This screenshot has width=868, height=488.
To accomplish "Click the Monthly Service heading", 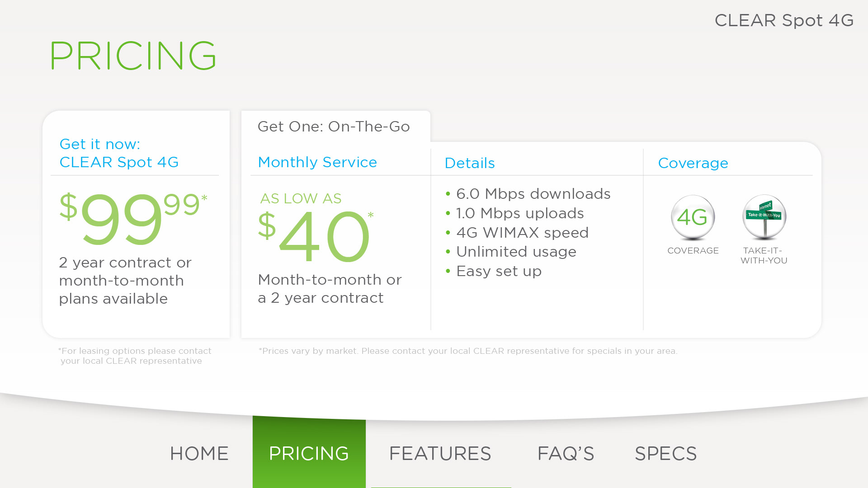I will point(317,162).
